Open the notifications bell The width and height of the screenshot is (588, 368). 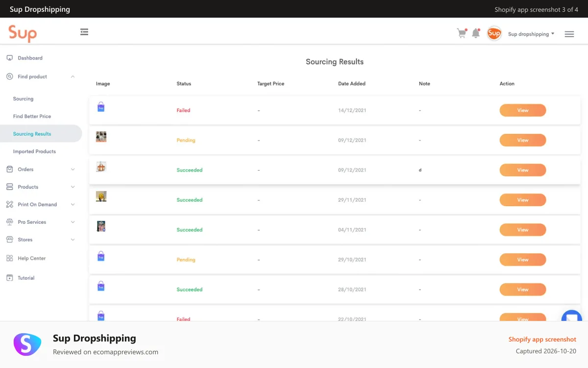click(x=476, y=33)
